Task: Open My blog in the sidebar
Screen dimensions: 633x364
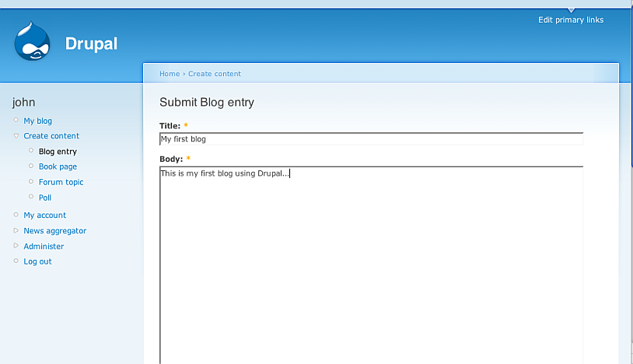Action: [x=37, y=121]
